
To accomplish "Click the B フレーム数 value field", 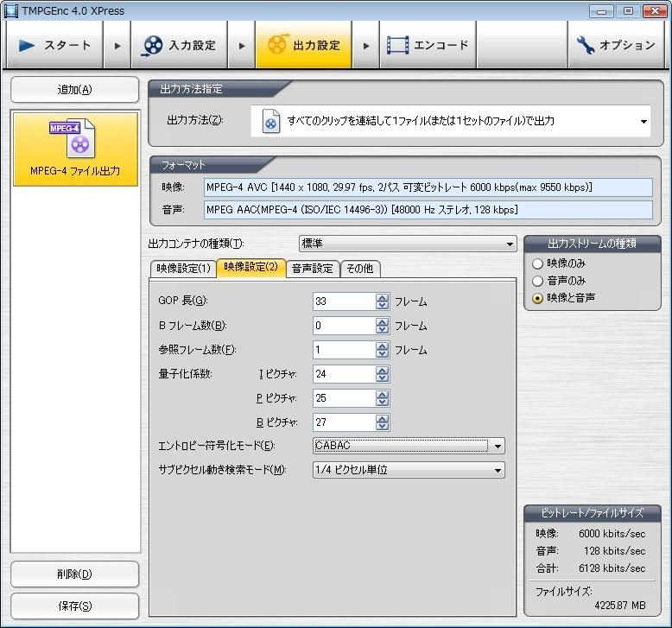I will coord(344,326).
